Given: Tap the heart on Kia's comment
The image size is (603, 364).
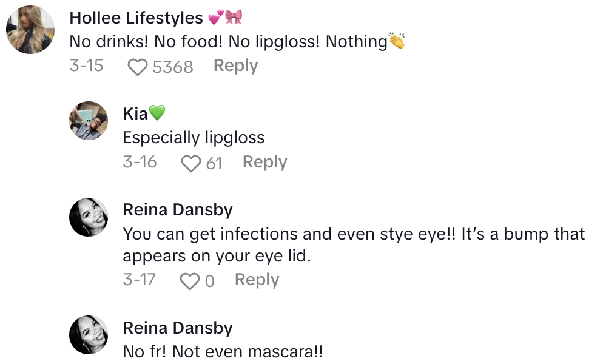Looking at the screenshot, I should [191, 163].
